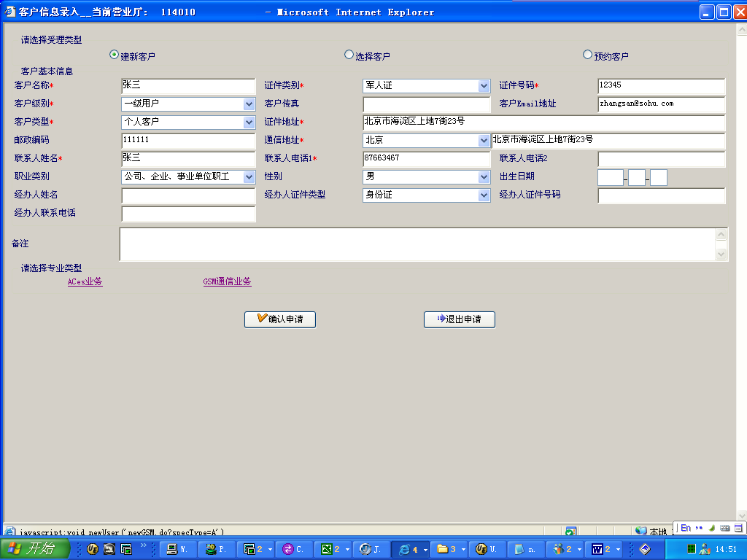Expand the 性别 dropdown showing 男
Screen dimensions: 747x560
(484, 177)
